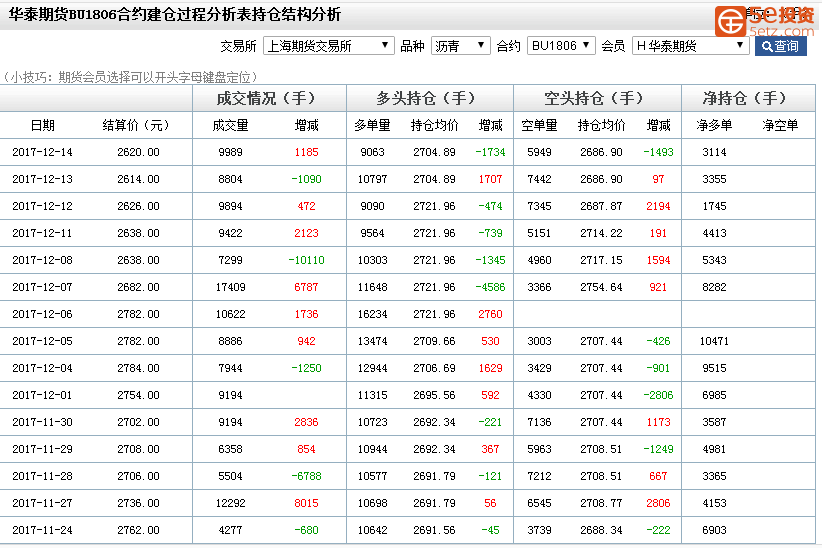822x548 pixels.
Task: Select the date cell 2017-11-27
Action: point(42,503)
